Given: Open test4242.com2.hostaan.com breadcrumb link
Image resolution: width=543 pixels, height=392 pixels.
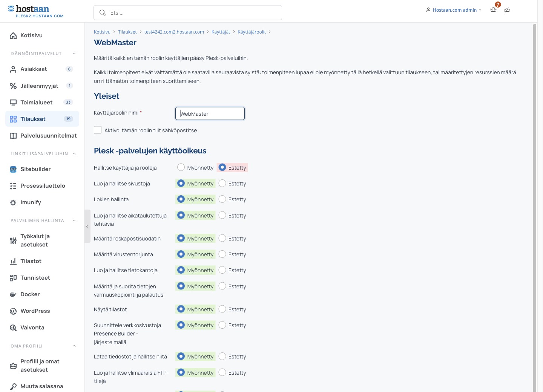Looking at the screenshot, I should click(x=174, y=32).
